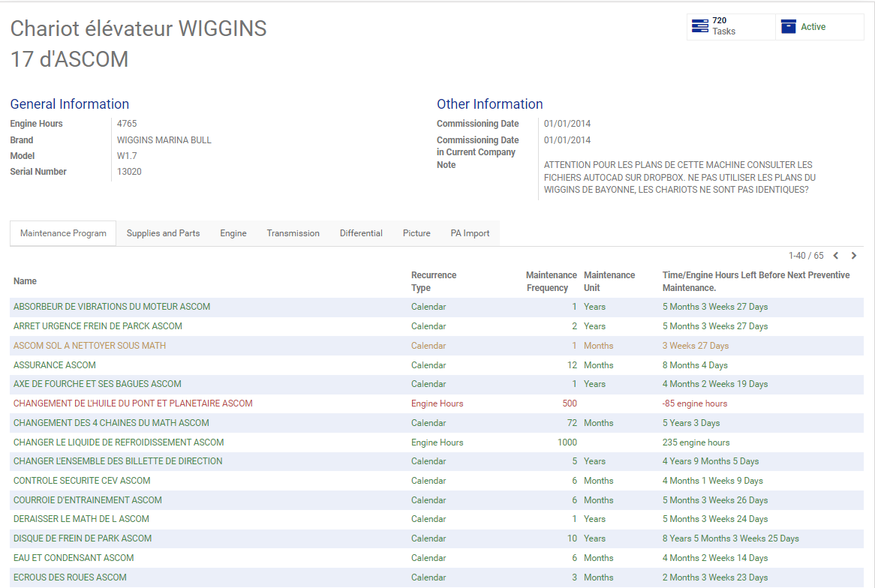The width and height of the screenshot is (875, 588).
Task: Click the frequency value 1000
Action: (x=567, y=442)
